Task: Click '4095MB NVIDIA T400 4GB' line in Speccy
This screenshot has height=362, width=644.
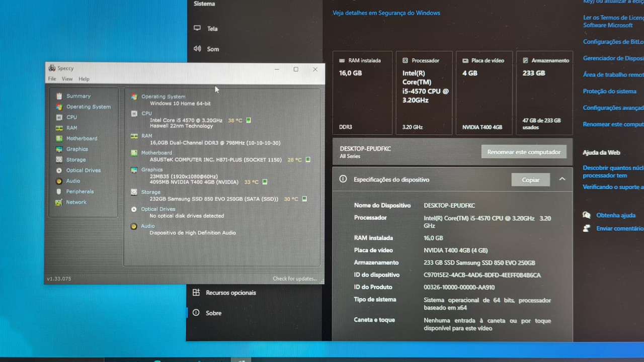Action: point(194,182)
